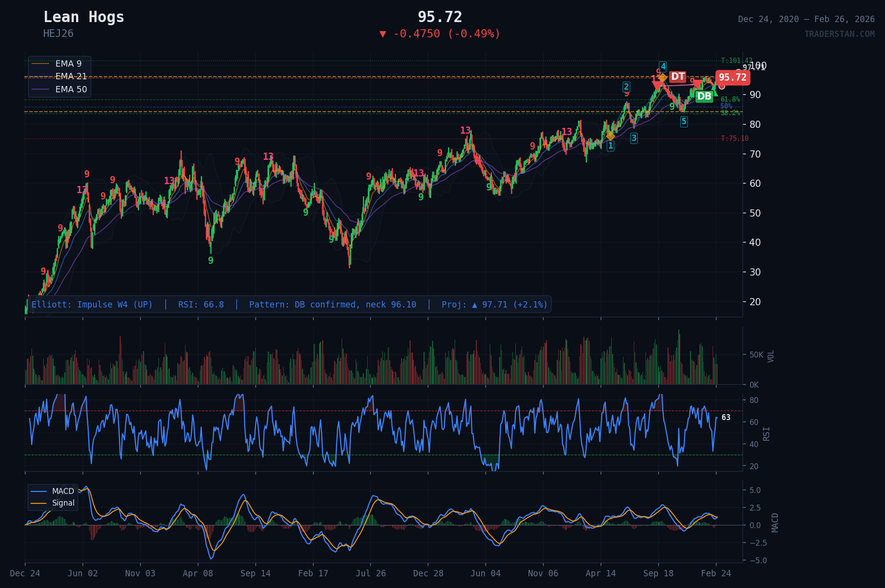Click the green DB double-bottom badge
885x588 pixels.
(704, 96)
